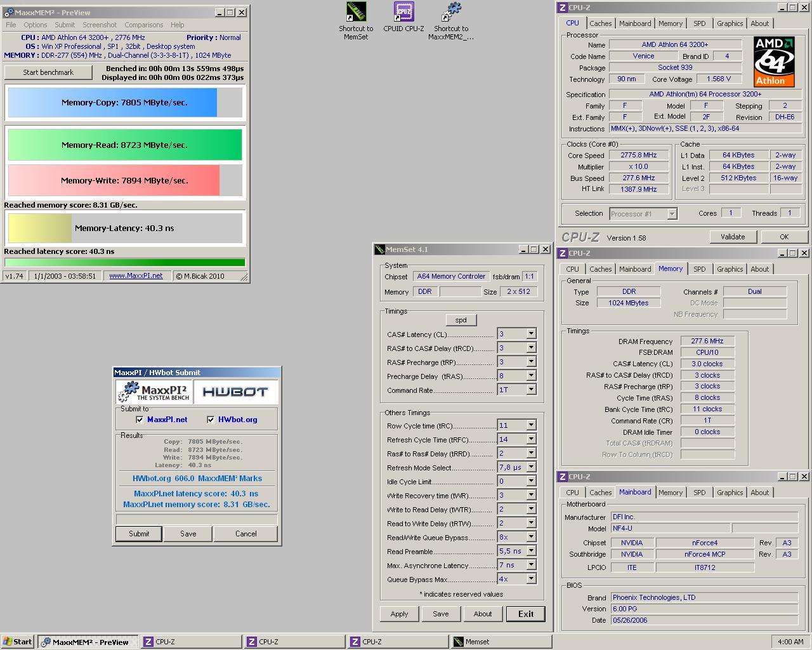Open the www.MaxxPI.net link in status bar
812x650 pixels.
point(136,276)
